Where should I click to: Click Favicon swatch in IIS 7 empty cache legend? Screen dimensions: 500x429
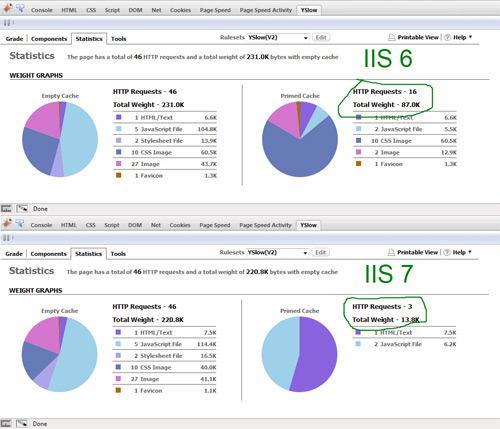click(x=118, y=390)
